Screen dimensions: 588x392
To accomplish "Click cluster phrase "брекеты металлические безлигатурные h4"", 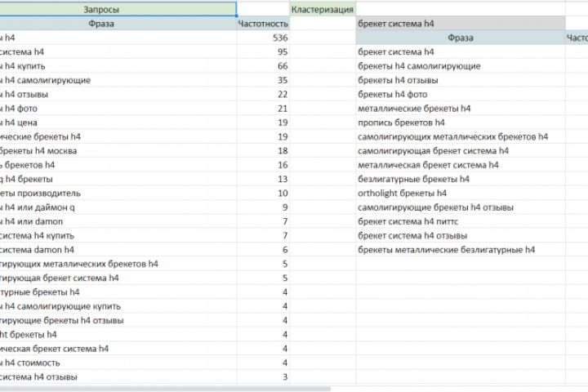I will click(461, 250).
